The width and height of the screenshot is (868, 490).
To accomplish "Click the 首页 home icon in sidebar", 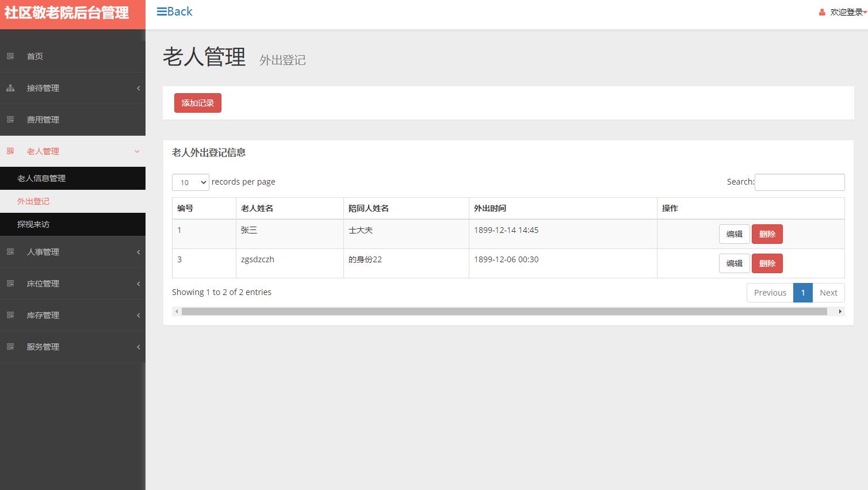I will (10, 56).
